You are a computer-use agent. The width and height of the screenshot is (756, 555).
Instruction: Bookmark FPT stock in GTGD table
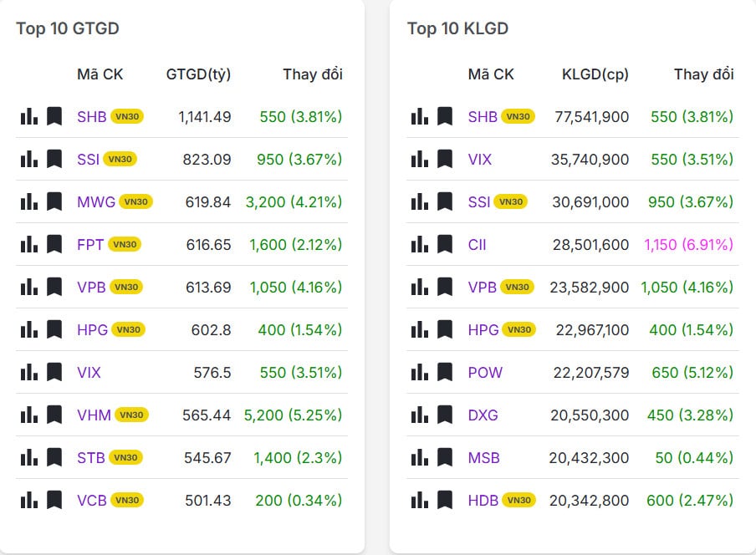(54, 244)
